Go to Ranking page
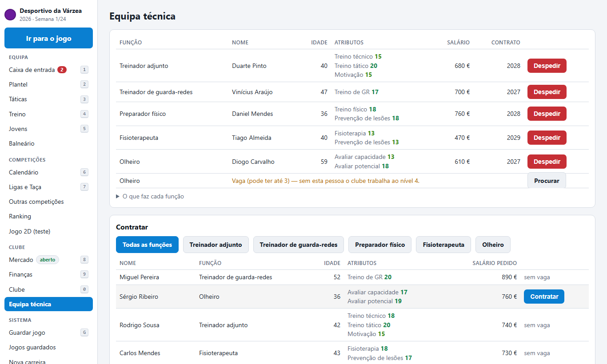Viewport: 607px width, 364px height. (48, 216)
